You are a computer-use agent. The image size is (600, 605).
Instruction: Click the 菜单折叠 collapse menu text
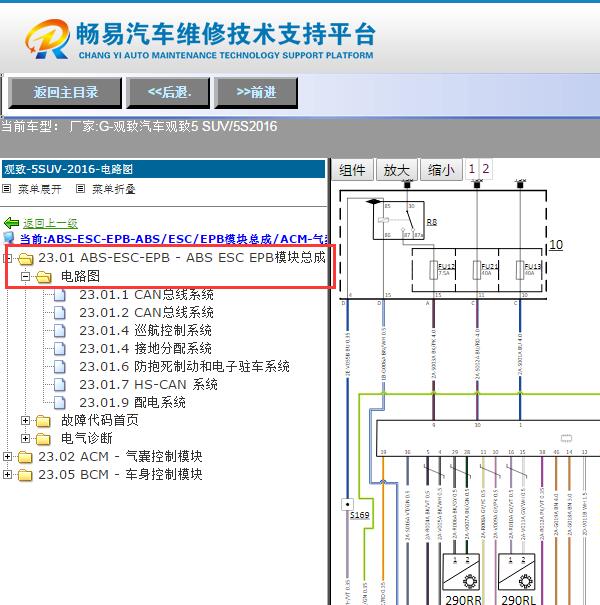[x=114, y=189]
